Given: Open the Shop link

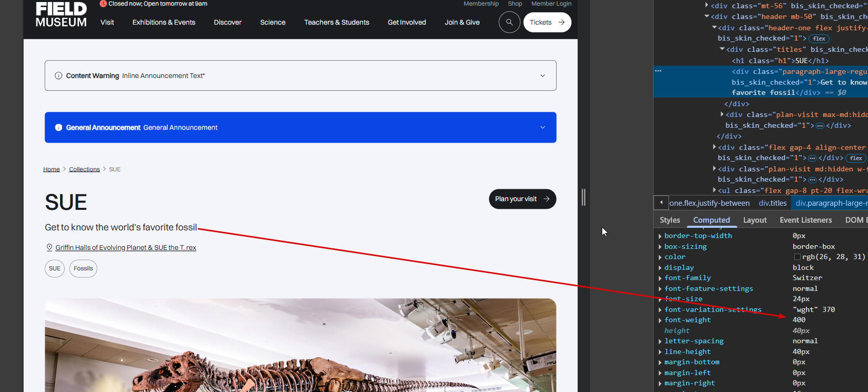Looking at the screenshot, I should 515,4.
